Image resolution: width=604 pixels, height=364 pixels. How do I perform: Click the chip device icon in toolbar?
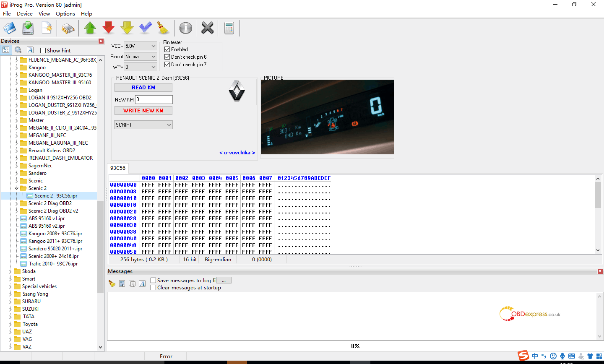click(68, 28)
